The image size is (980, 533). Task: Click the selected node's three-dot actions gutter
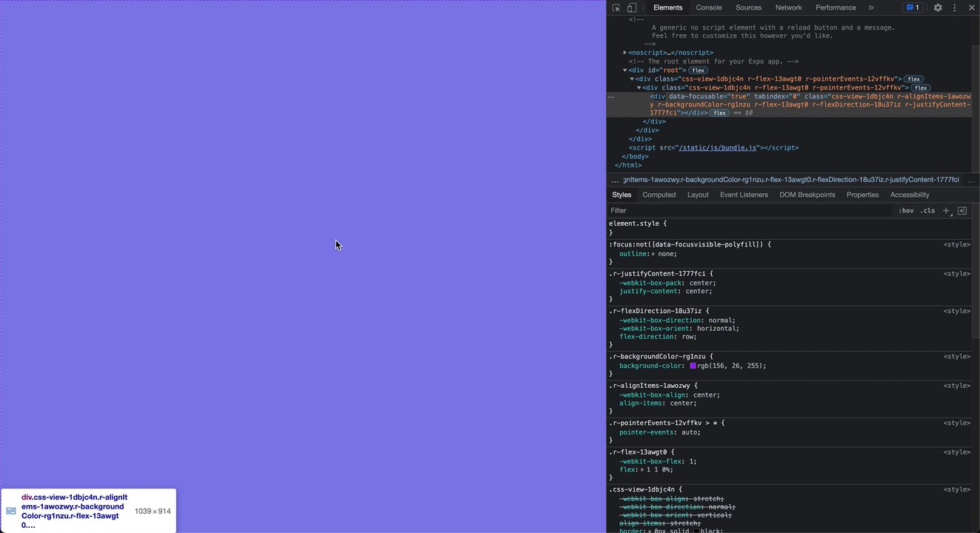point(611,96)
